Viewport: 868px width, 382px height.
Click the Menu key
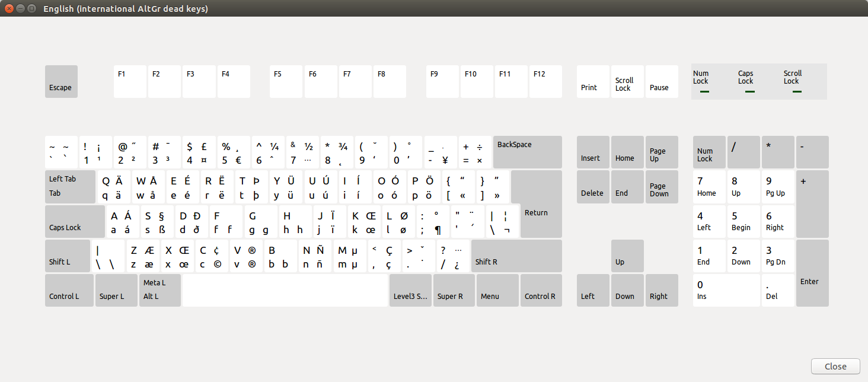tap(497, 290)
